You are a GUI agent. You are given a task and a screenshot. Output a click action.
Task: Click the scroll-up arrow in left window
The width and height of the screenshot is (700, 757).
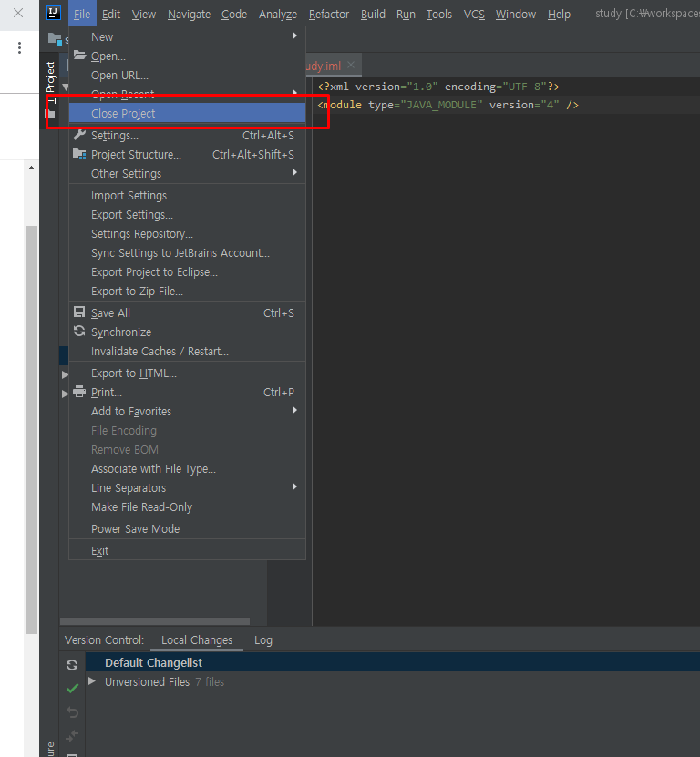click(x=31, y=168)
